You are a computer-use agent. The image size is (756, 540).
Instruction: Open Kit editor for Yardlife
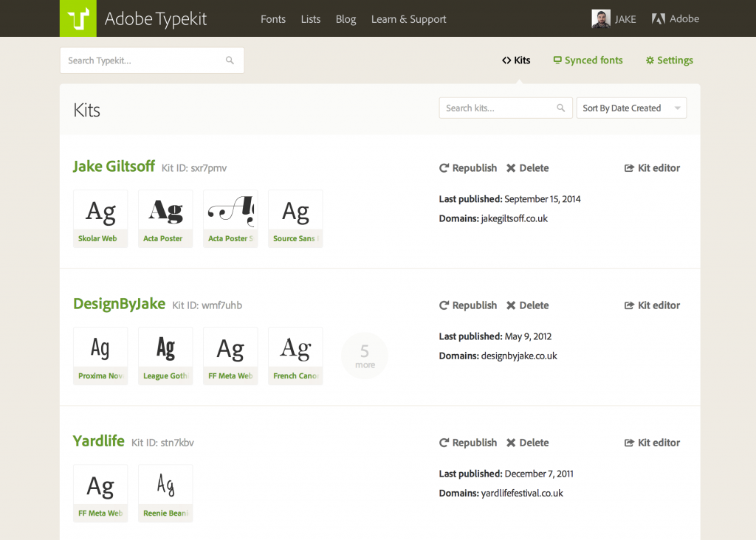652,443
